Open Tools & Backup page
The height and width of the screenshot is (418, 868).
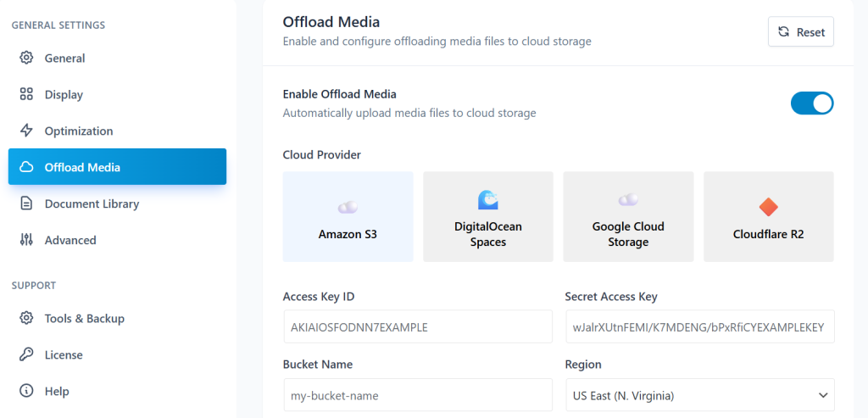coord(117,318)
